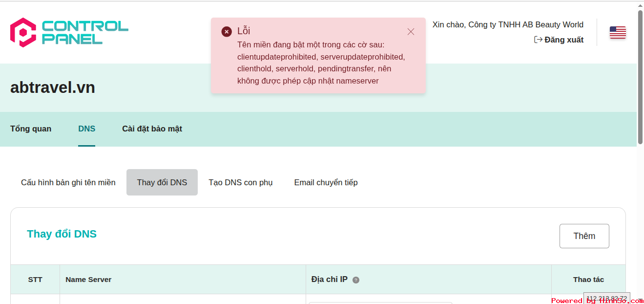
Task: Click the Thêm button
Action: 584,236
